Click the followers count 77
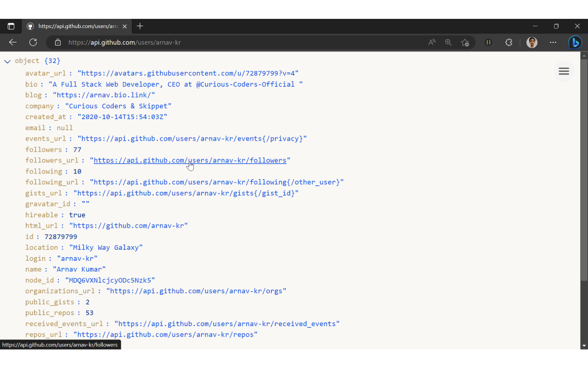The image size is (588, 368). (x=77, y=149)
